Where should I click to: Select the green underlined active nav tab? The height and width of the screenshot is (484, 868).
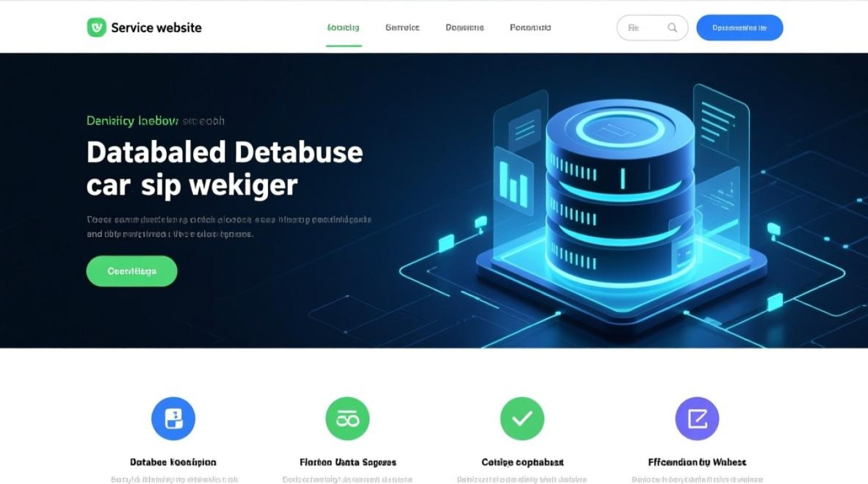344,28
